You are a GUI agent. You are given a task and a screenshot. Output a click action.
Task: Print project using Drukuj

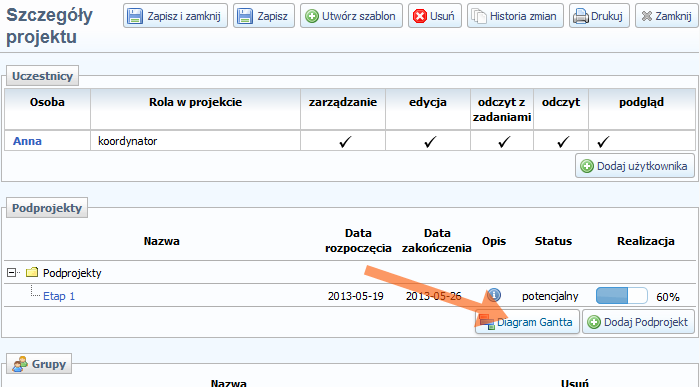599,16
